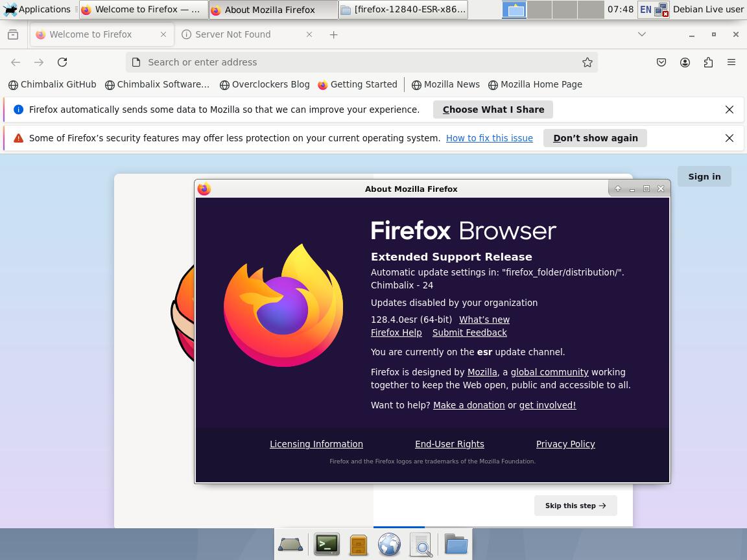747x560 pixels.
Task: Click the show desktop dock icon
Action: pyautogui.click(x=290, y=544)
